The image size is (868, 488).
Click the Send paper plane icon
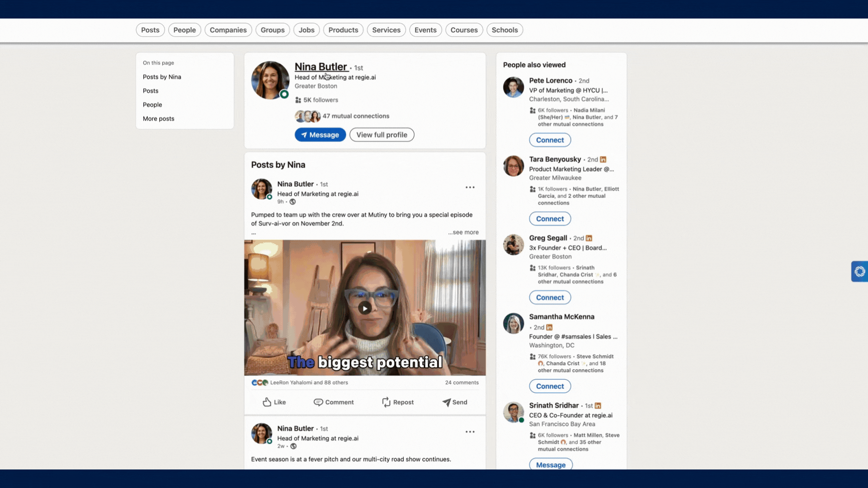[446, 402]
